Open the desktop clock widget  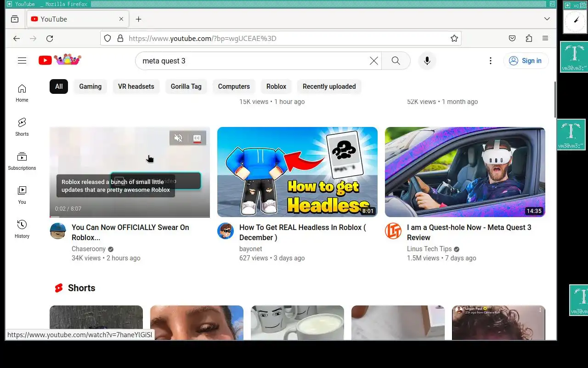(x=575, y=21)
